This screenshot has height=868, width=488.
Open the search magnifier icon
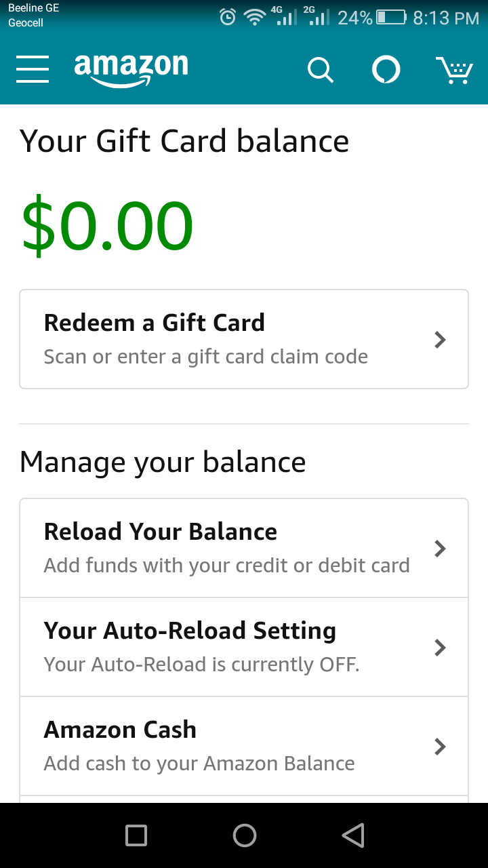pyautogui.click(x=320, y=69)
